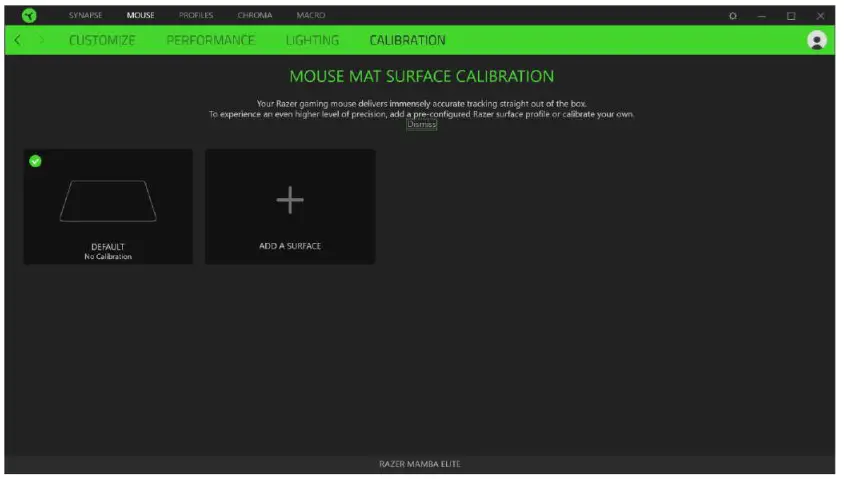
Task: Go forward with the right arrow
Action: pyautogui.click(x=41, y=40)
